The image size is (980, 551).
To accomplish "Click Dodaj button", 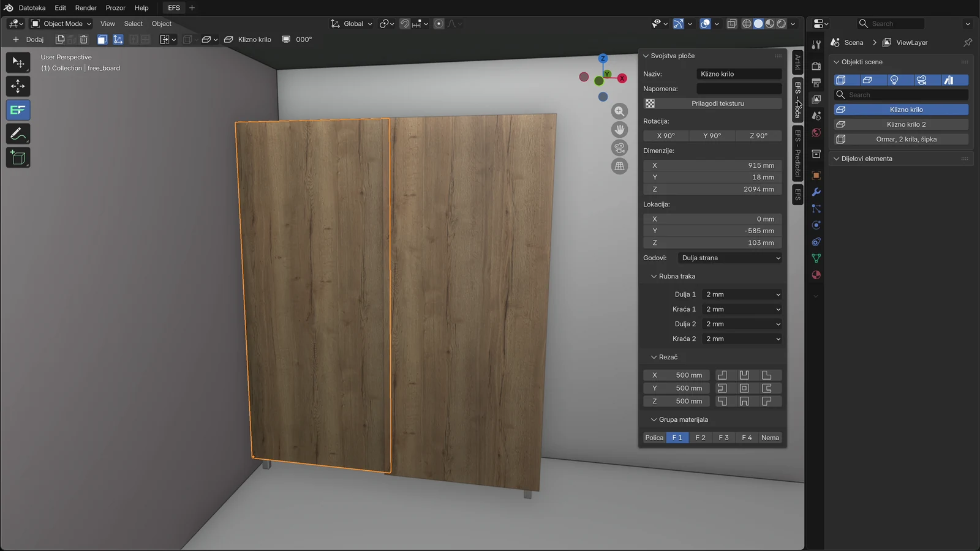I will pyautogui.click(x=29, y=39).
